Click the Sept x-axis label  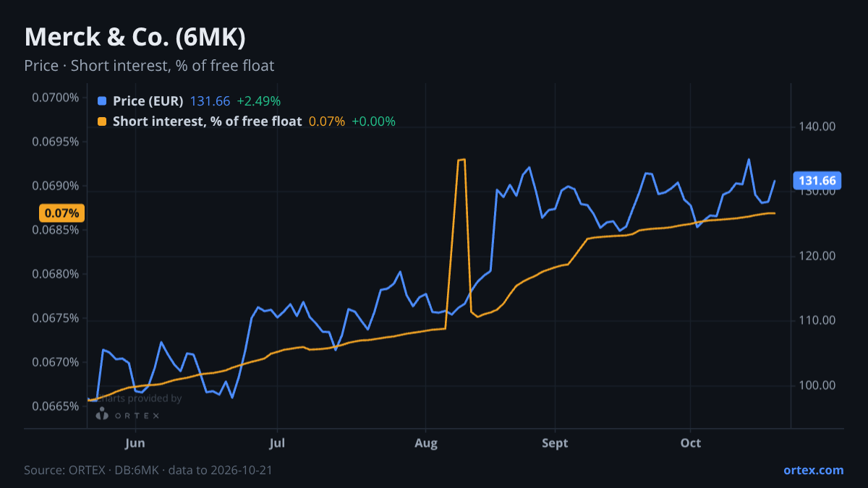tap(555, 443)
